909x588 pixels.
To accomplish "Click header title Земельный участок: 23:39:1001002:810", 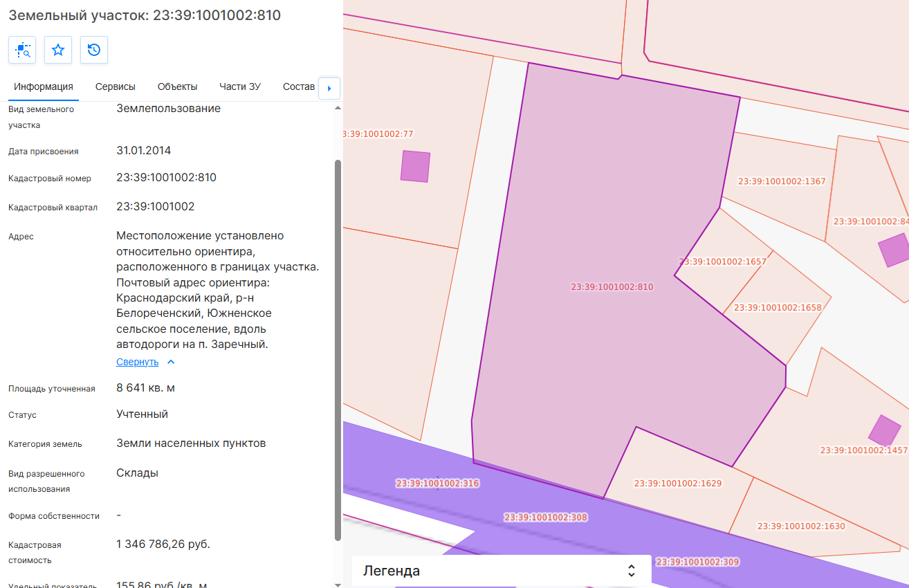I will (x=145, y=15).
